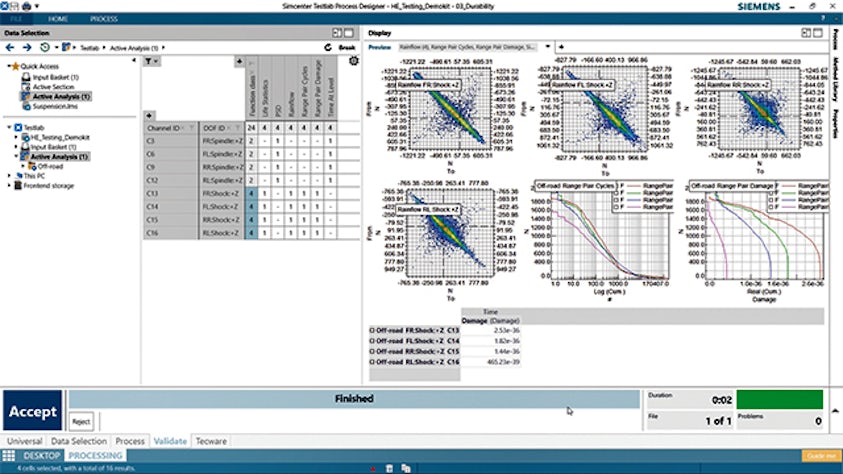Maximize the Display panel
843x474 pixels.
coord(818,33)
